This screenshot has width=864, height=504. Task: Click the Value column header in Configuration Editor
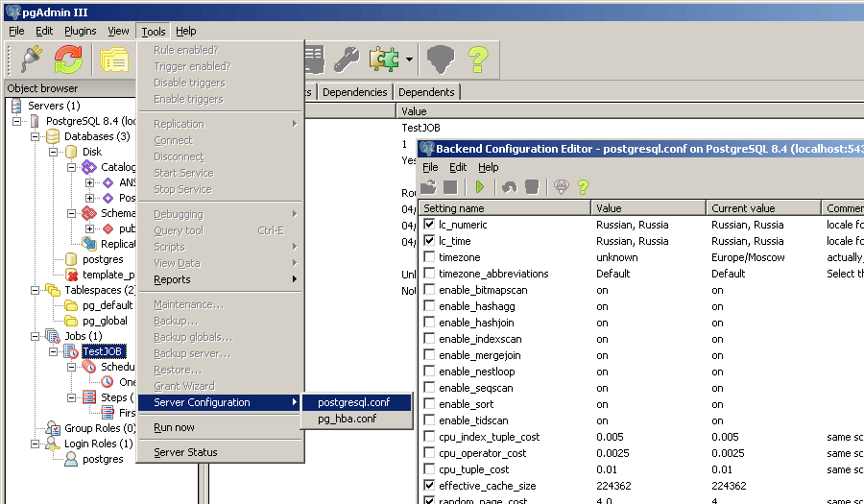pos(648,208)
